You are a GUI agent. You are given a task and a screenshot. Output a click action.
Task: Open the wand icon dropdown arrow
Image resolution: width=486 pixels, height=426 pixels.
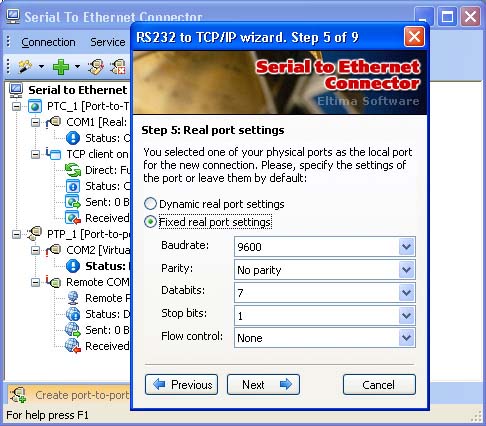(x=41, y=67)
